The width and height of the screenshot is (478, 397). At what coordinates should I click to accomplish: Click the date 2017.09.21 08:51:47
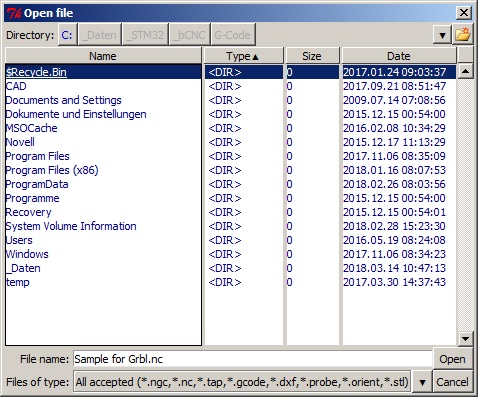pyautogui.click(x=394, y=86)
